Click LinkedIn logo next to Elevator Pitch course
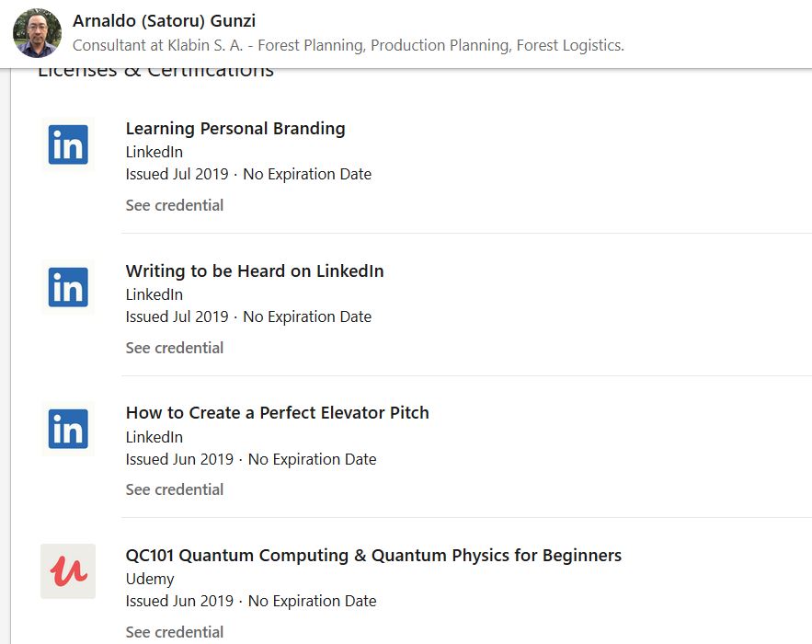Image resolution: width=812 pixels, height=644 pixels. pyautogui.click(x=68, y=429)
